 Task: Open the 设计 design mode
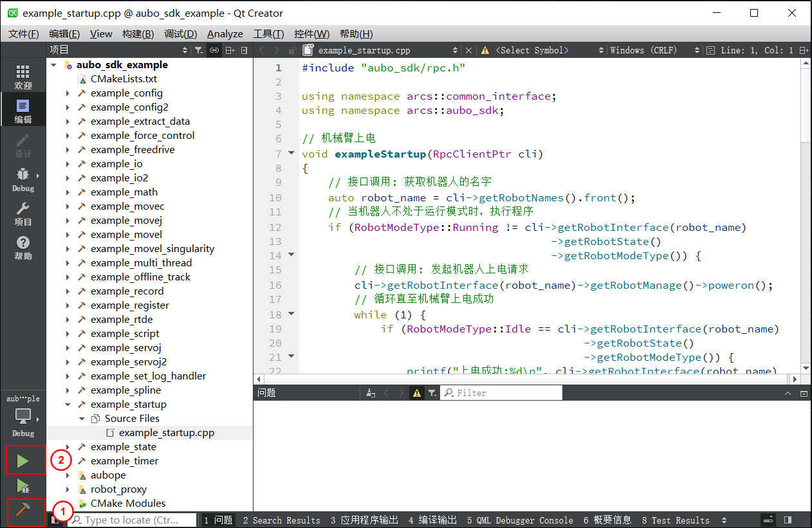click(23, 145)
